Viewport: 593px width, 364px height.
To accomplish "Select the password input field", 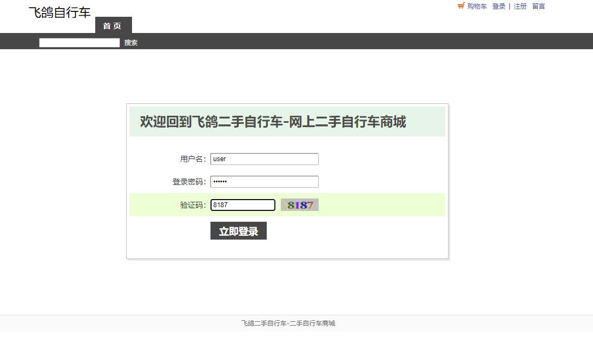I will [x=264, y=181].
